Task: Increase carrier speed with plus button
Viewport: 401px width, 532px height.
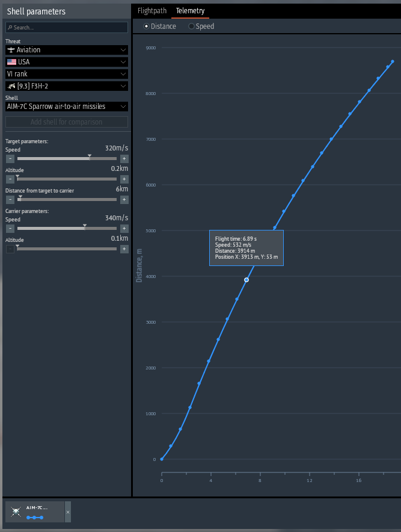Action: click(x=124, y=228)
